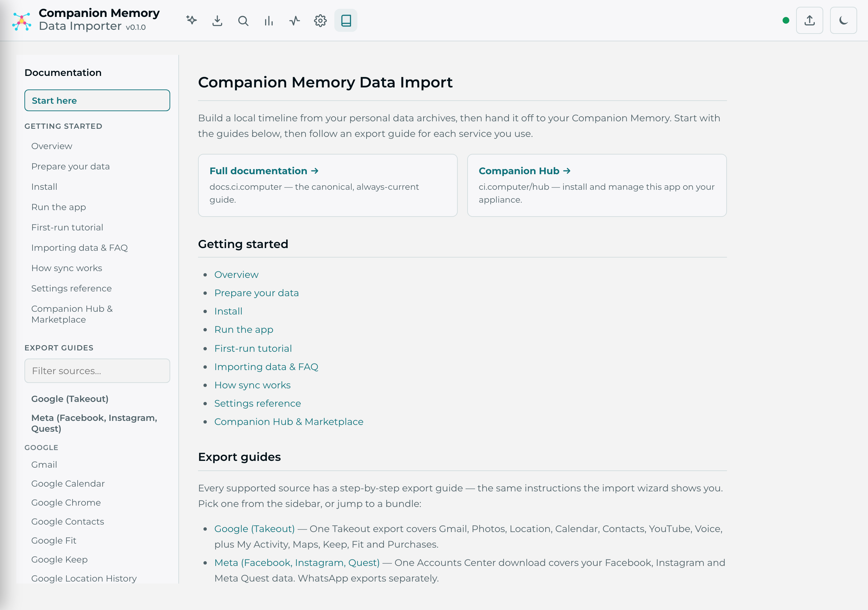Open the search magnifier icon in the toolbar

(243, 20)
